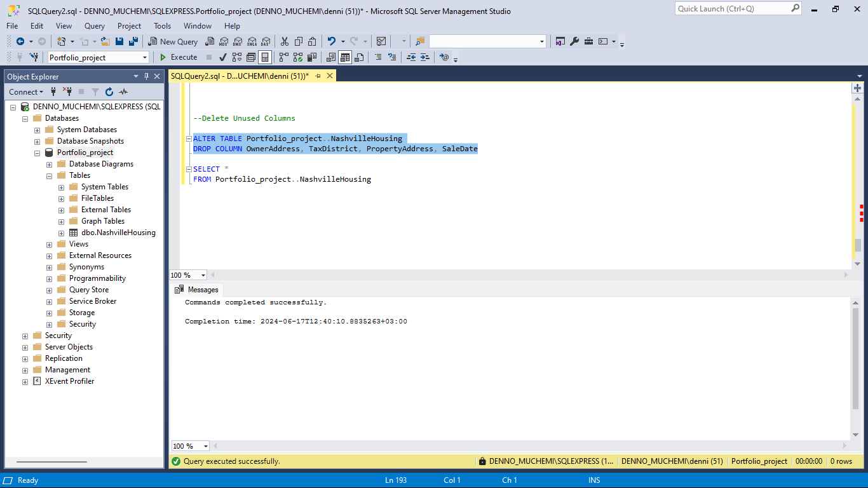The image size is (868, 488).
Task: Toggle Include Live Query Statistics
Action: click(x=297, y=57)
